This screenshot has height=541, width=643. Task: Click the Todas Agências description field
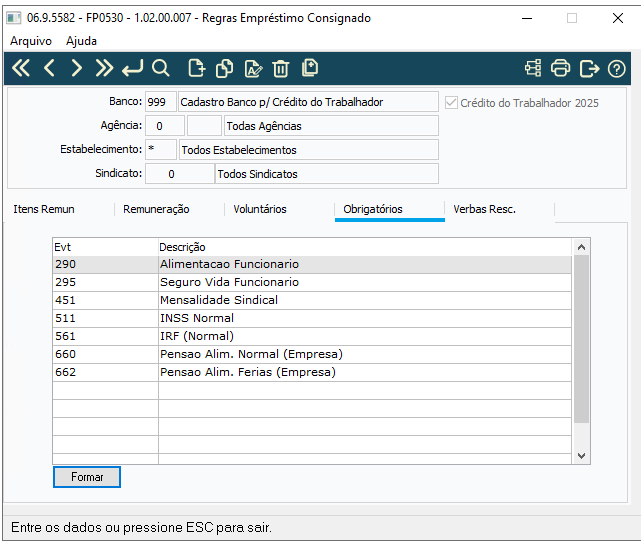(x=331, y=126)
